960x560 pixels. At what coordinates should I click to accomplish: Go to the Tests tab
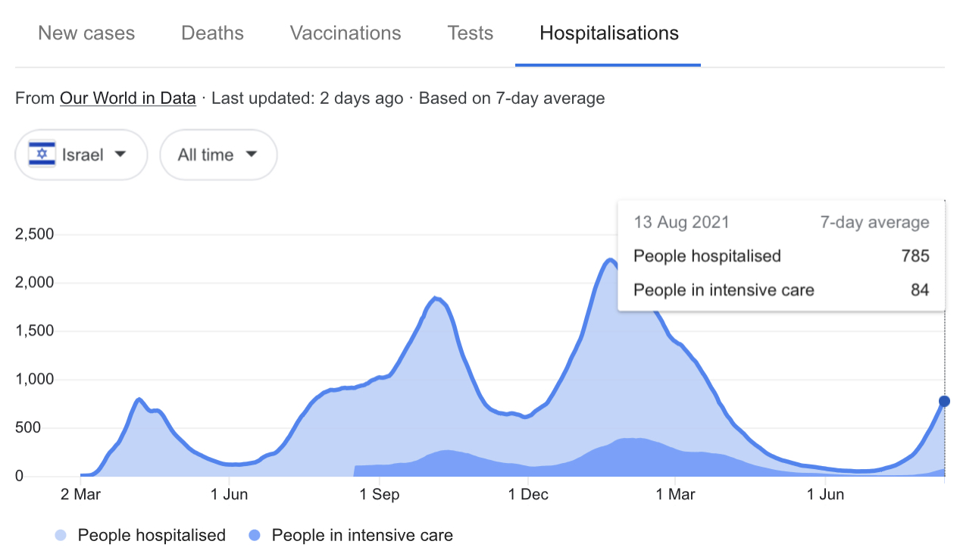tap(470, 33)
